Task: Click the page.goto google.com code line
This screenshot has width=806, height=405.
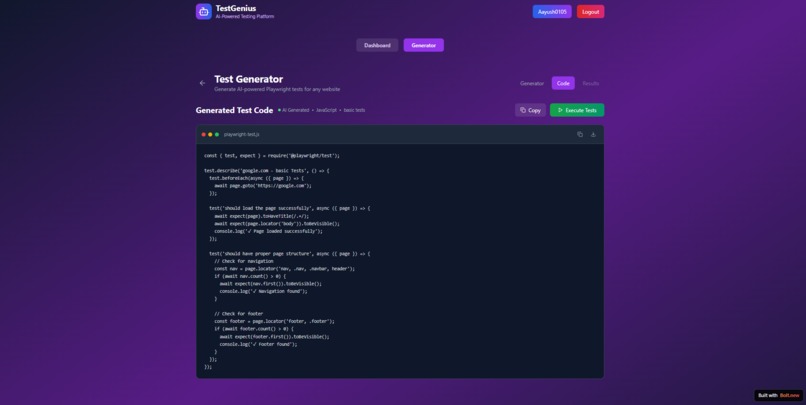Action: coord(263,186)
